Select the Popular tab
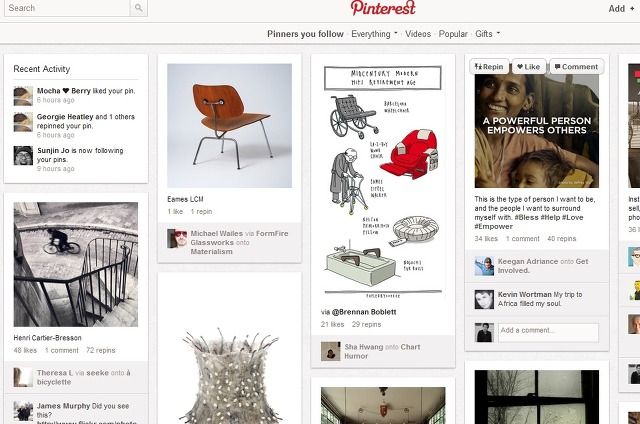The width and height of the screenshot is (640, 424). coord(453,34)
